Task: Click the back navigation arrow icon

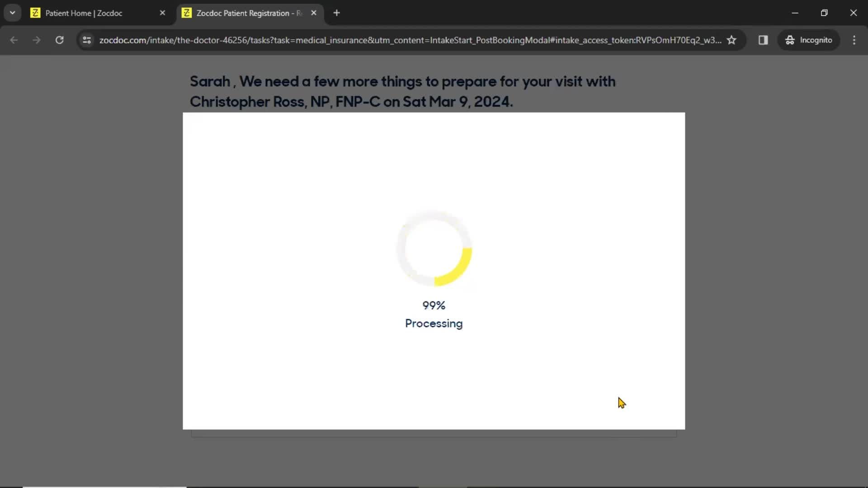Action: coord(13,40)
